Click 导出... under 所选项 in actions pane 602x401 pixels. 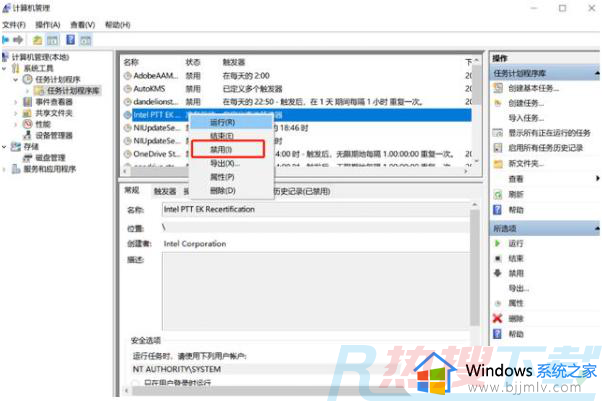click(519, 288)
